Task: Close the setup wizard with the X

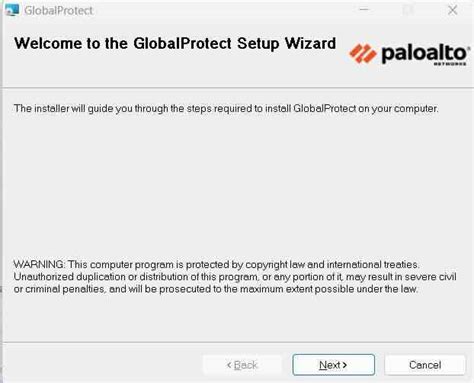Action: coord(452,10)
